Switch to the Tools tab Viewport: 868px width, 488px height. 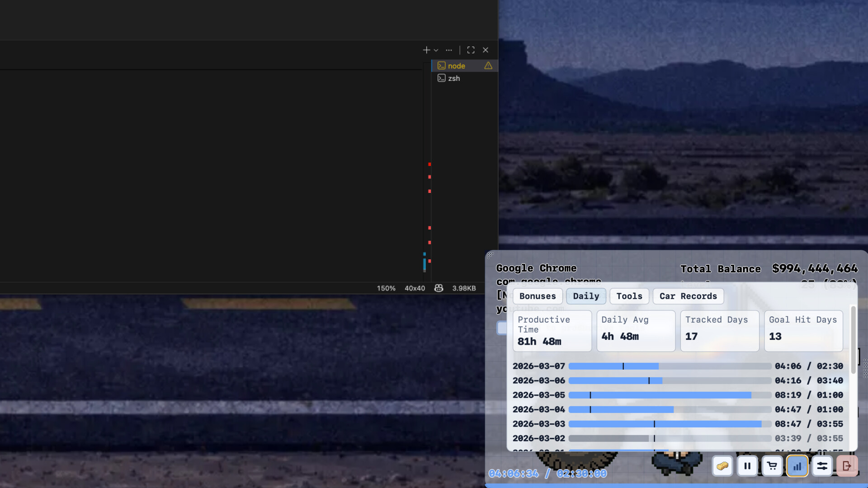(629, 296)
